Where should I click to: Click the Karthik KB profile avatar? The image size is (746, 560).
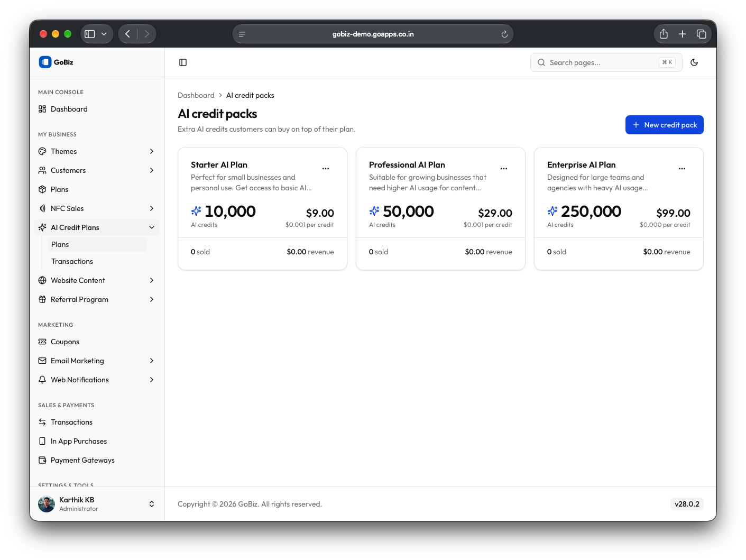[47, 504]
